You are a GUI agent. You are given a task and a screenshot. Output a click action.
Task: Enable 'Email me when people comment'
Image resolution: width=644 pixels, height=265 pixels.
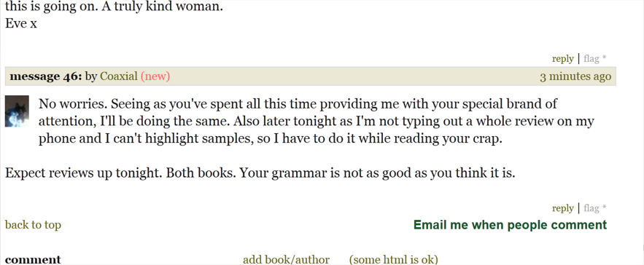pos(510,225)
